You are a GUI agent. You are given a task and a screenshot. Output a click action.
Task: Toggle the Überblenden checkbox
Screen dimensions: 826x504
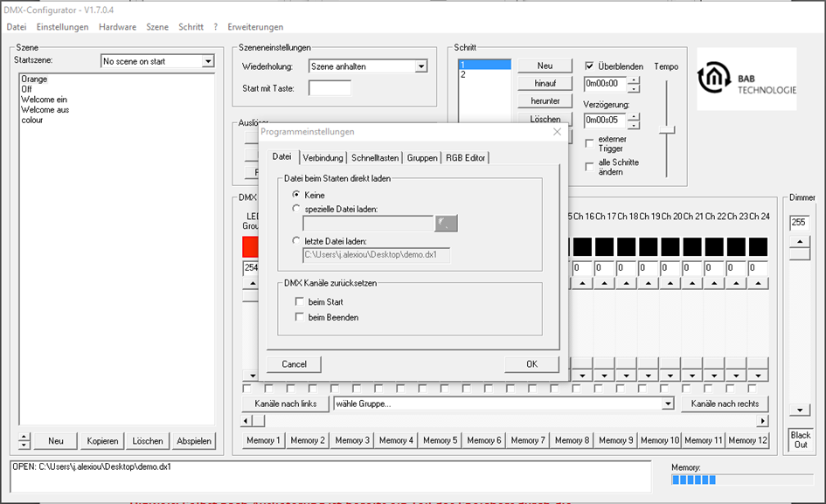coord(589,66)
